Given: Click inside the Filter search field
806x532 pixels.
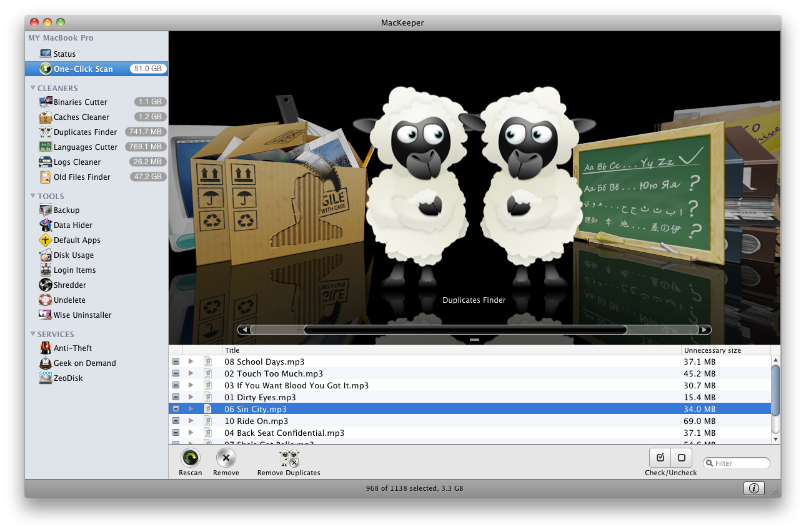Looking at the screenshot, I should tap(736, 463).
